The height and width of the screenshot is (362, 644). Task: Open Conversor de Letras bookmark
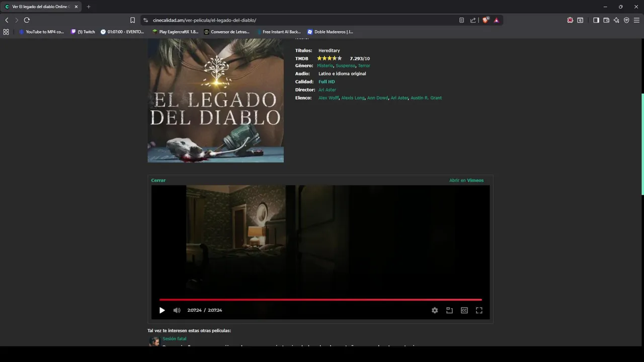[227, 32]
